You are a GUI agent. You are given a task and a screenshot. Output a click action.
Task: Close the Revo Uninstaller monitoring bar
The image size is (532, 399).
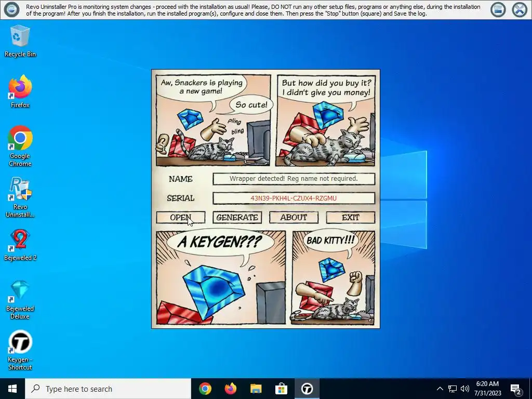point(520,9)
